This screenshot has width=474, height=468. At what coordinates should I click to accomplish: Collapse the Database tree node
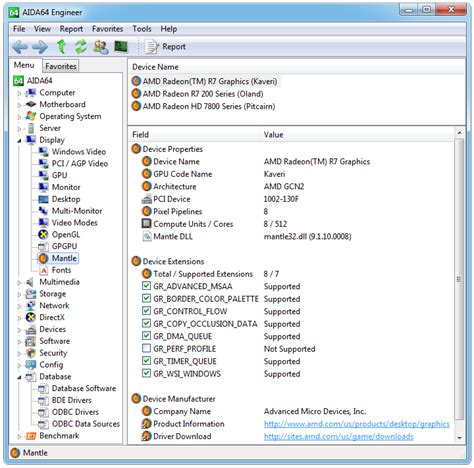(x=19, y=377)
